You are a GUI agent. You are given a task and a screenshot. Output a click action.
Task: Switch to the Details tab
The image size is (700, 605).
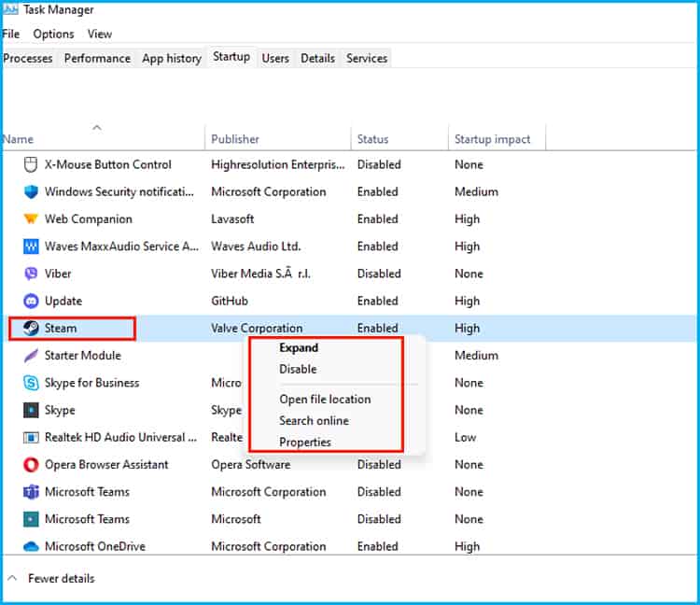(x=317, y=59)
